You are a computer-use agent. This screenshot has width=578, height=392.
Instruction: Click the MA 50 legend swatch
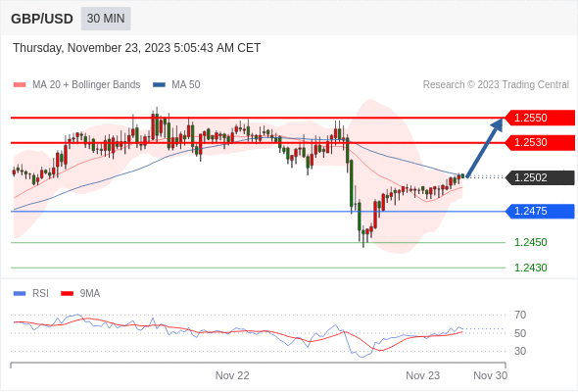[x=159, y=85]
